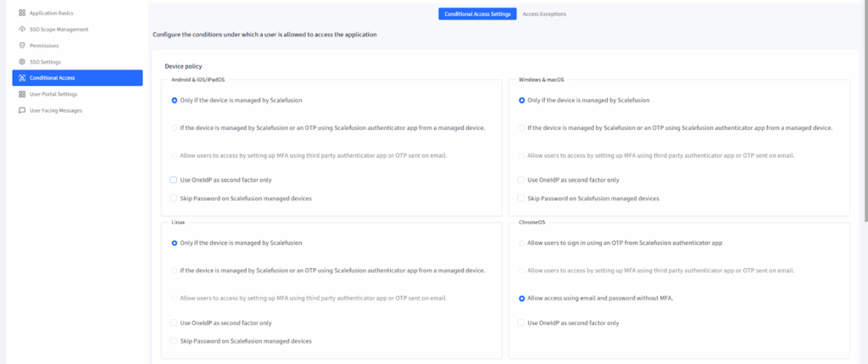Click the User Facing Messages icon
The width and height of the screenshot is (868, 364).
[x=21, y=110]
